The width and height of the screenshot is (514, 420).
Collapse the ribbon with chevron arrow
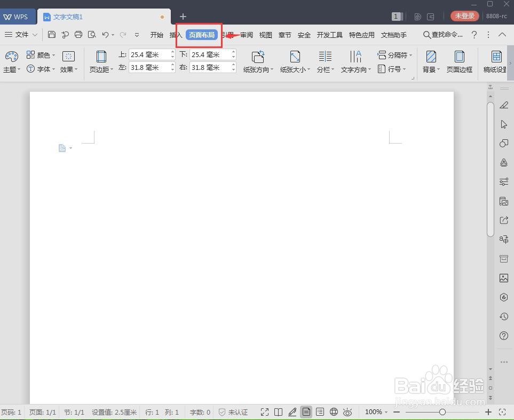[502, 35]
